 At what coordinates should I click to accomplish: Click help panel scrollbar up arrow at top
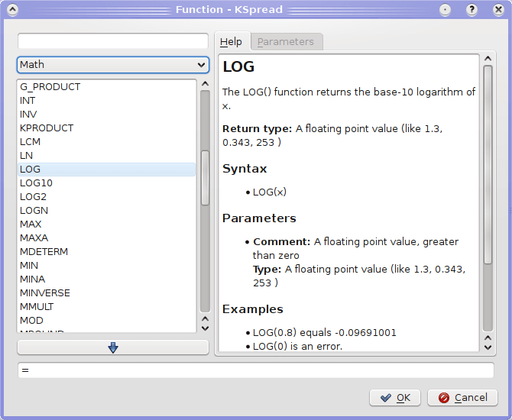click(x=488, y=59)
